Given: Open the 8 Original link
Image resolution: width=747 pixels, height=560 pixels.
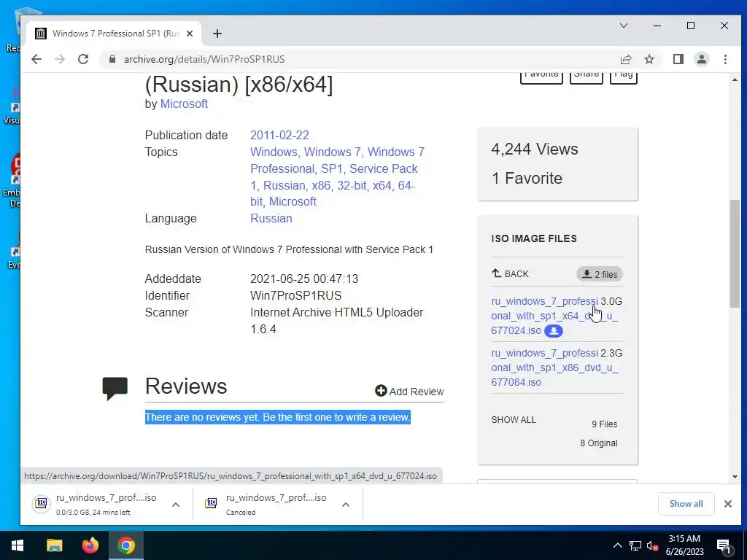Looking at the screenshot, I should (599, 443).
